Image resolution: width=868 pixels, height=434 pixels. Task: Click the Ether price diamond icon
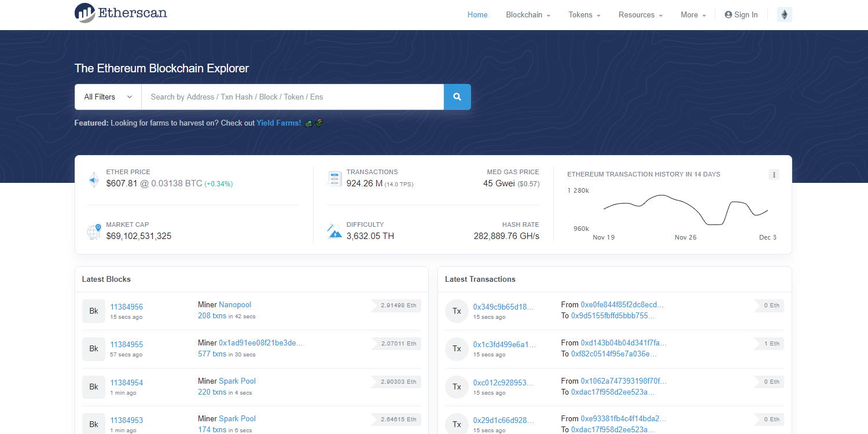[x=94, y=179]
